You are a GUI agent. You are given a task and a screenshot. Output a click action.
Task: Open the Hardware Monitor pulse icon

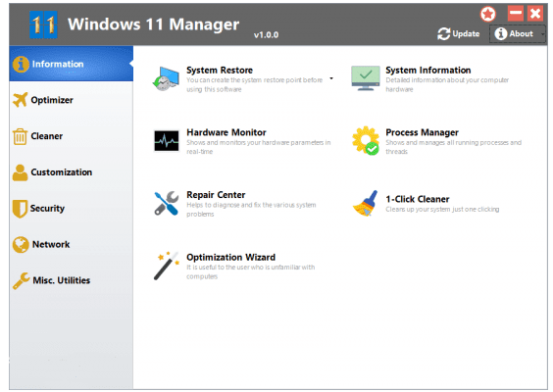click(166, 141)
